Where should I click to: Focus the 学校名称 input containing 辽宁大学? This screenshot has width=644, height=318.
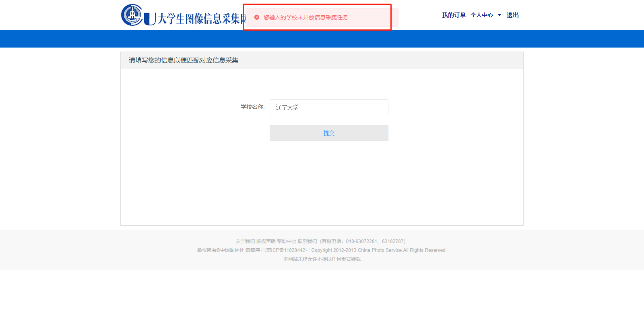pos(329,107)
